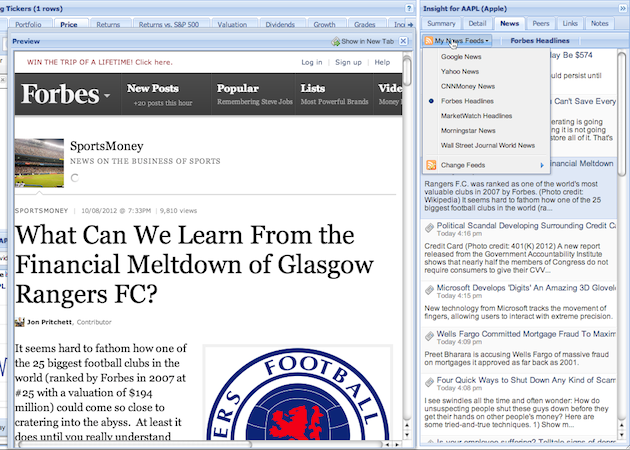Click the help question mark icon

(409, 8)
